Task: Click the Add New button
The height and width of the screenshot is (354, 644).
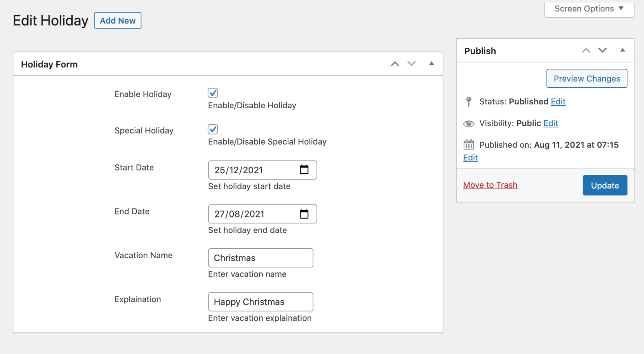Action: tap(117, 20)
